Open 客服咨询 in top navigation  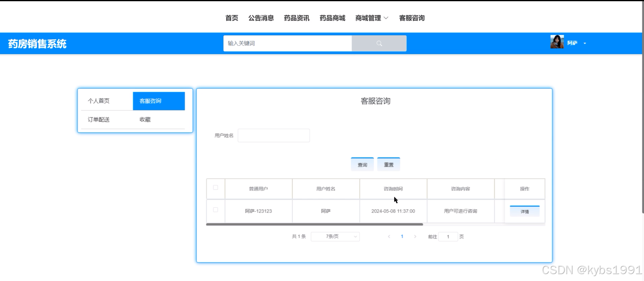point(412,18)
